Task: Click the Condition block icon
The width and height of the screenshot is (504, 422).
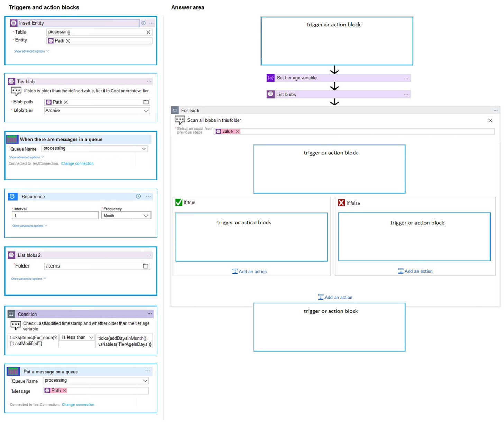Action: click(11, 314)
